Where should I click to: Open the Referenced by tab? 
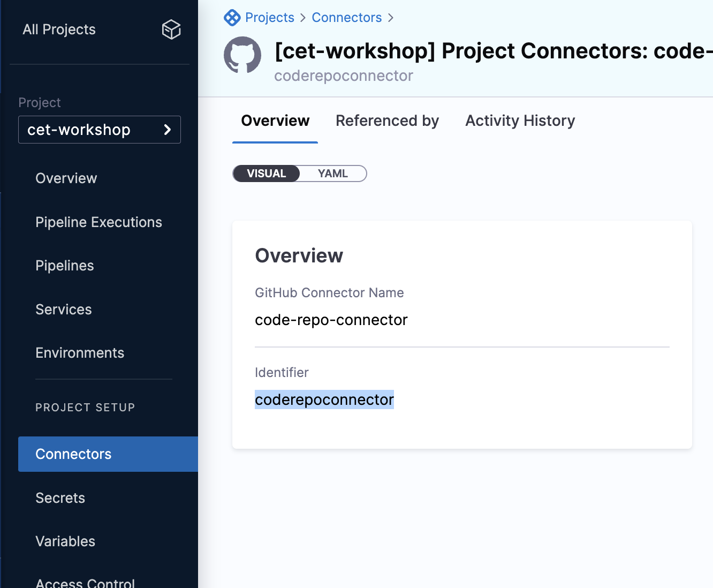point(387,121)
